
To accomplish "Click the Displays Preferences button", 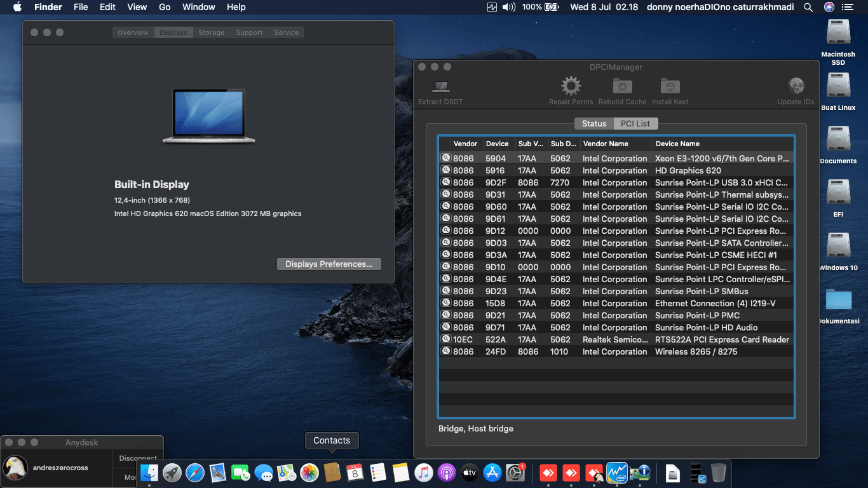I will 329,264.
